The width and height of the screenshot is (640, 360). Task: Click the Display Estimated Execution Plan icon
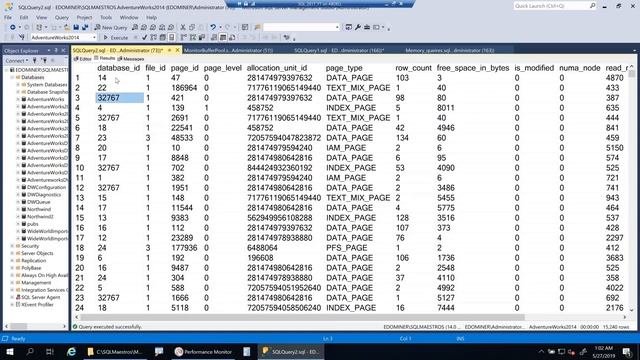coord(153,38)
